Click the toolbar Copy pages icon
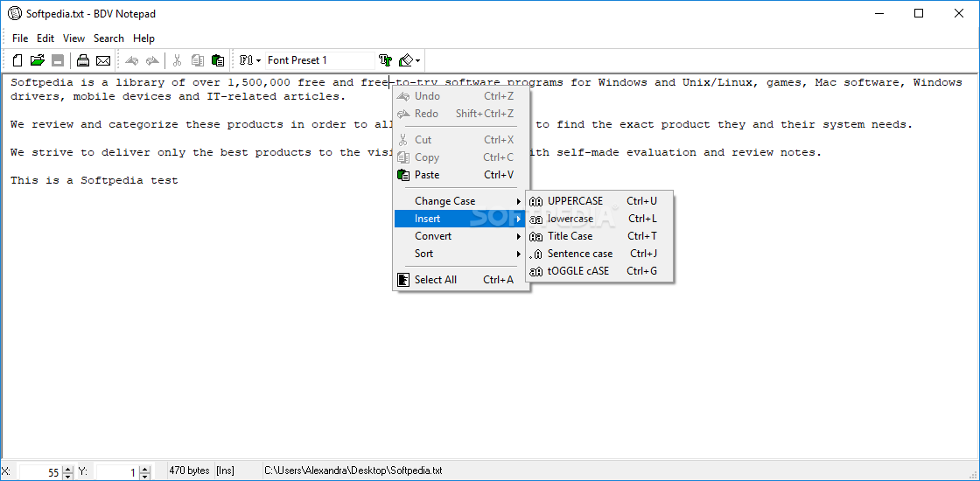This screenshot has height=481, width=980. [x=198, y=60]
